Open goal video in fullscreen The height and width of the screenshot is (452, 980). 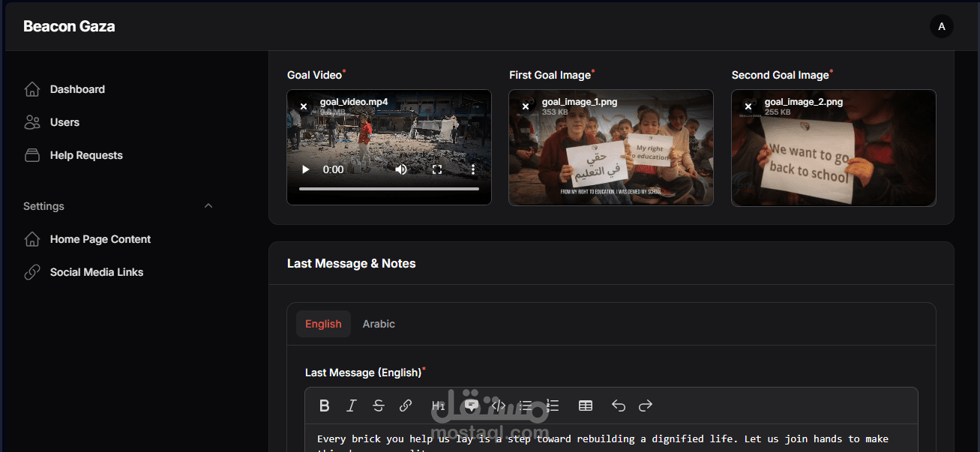tap(437, 169)
